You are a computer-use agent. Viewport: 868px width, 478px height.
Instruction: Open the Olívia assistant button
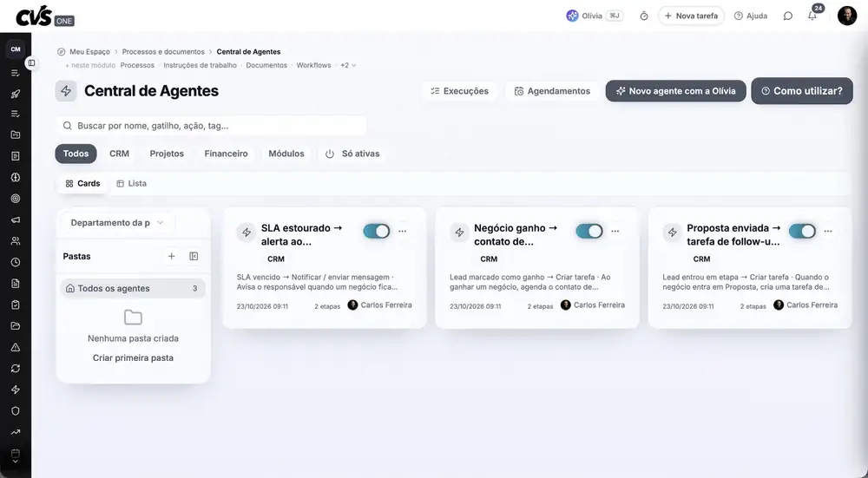point(595,16)
